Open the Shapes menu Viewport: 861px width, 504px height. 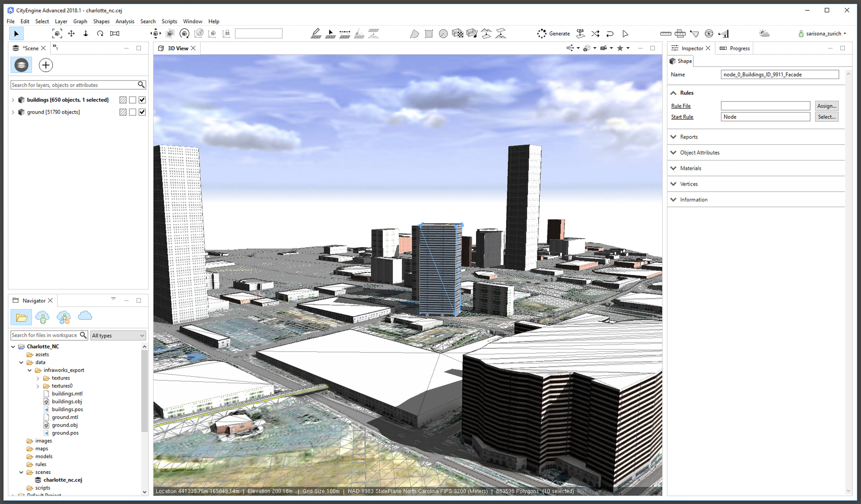click(x=101, y=21)
